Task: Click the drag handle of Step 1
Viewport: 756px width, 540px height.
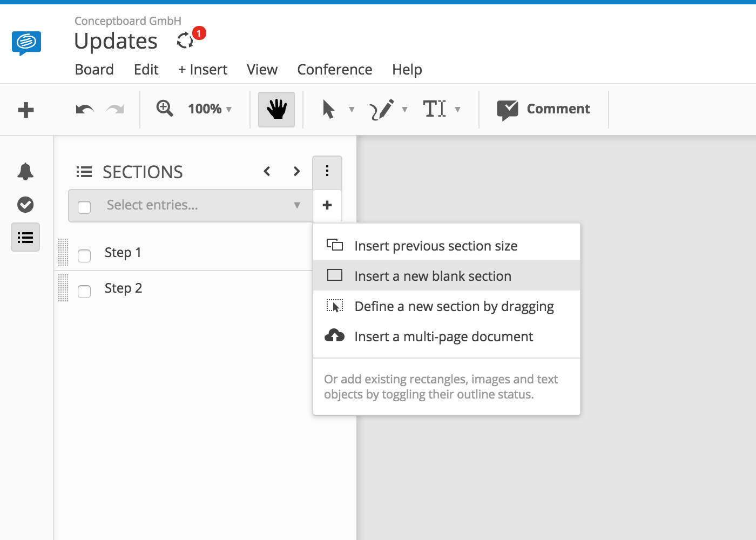Action: [63, 253]
